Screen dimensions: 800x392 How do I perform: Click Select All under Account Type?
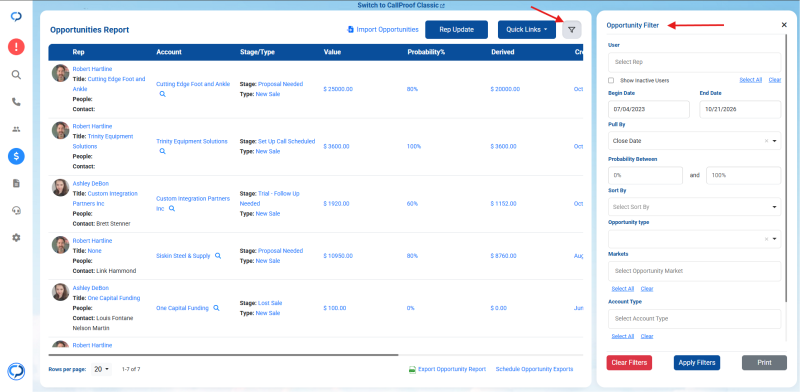pyautogui.click(x=622, y=336)
